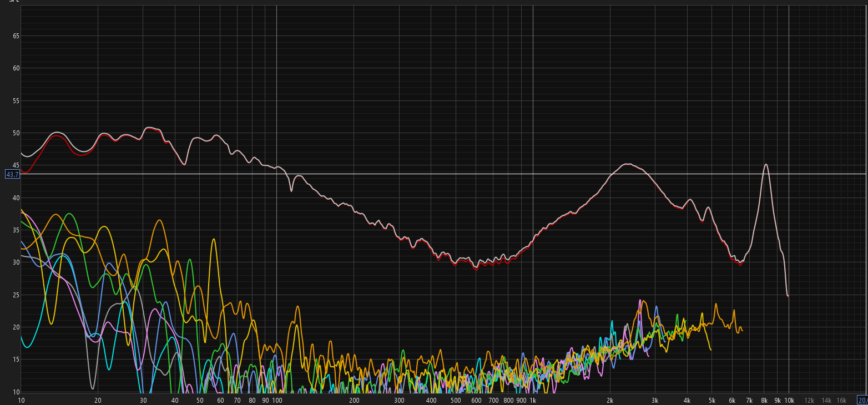Click the 90 frequency axis label
Viewport: 868px width, 405px height.
[265, 400]
